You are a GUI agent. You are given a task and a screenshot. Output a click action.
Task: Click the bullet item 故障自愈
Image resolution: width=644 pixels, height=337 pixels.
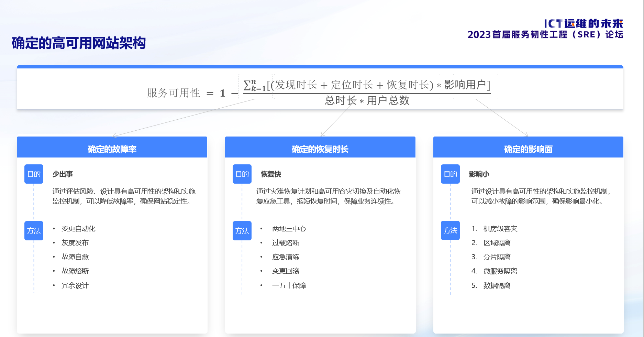[x=75, y=257]
